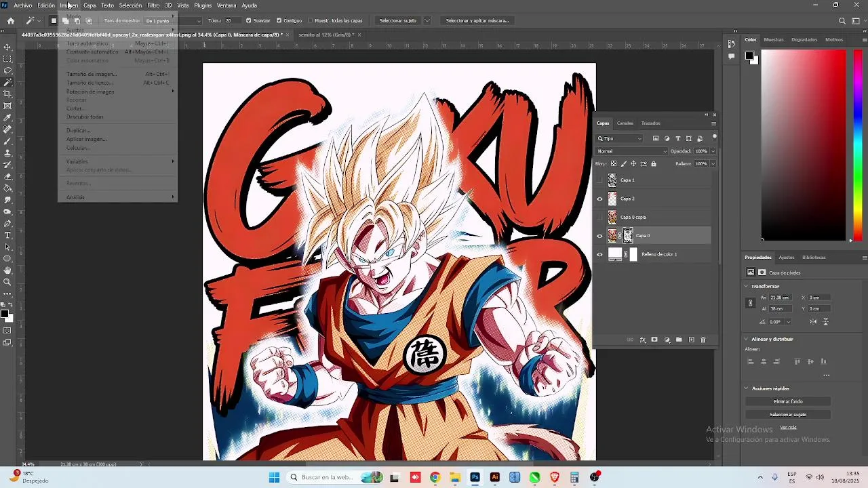Select the Rectangular Marquee tool

point(7,59)
